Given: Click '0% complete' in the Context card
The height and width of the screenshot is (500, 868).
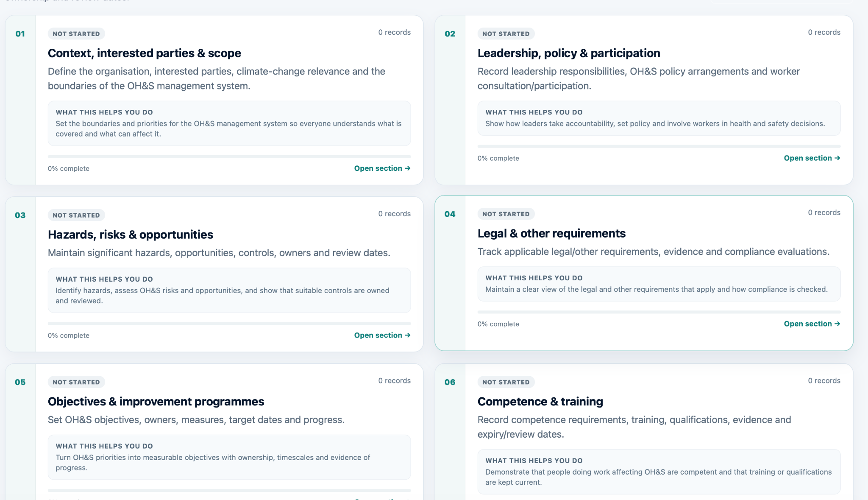Looking at the screenshot, I should click(69, 169).
